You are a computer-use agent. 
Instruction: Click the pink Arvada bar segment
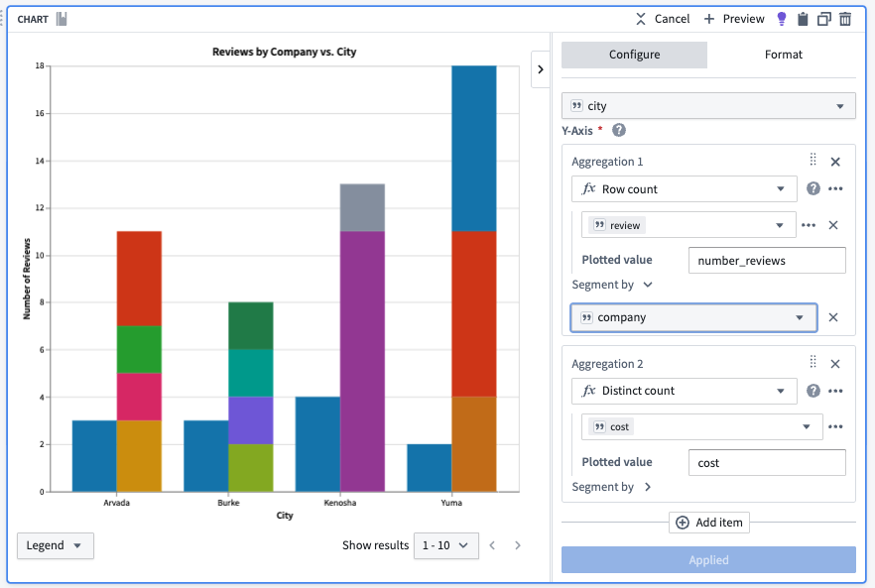point(139,397)
